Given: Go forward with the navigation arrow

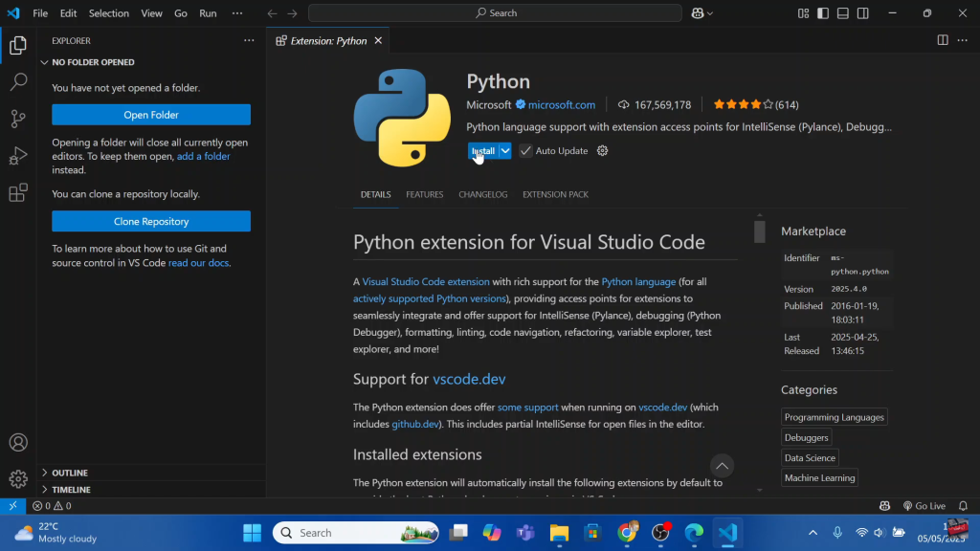Looking at the screenshot, I should (x=292, y=13).
